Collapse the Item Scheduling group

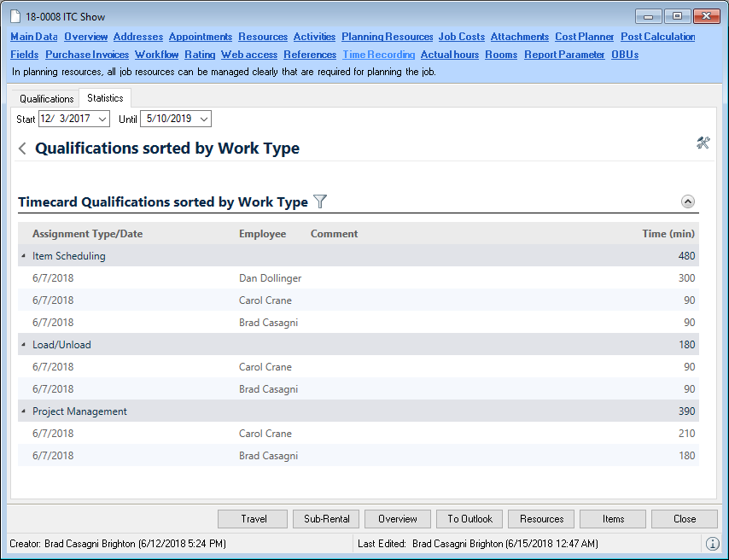23,256
